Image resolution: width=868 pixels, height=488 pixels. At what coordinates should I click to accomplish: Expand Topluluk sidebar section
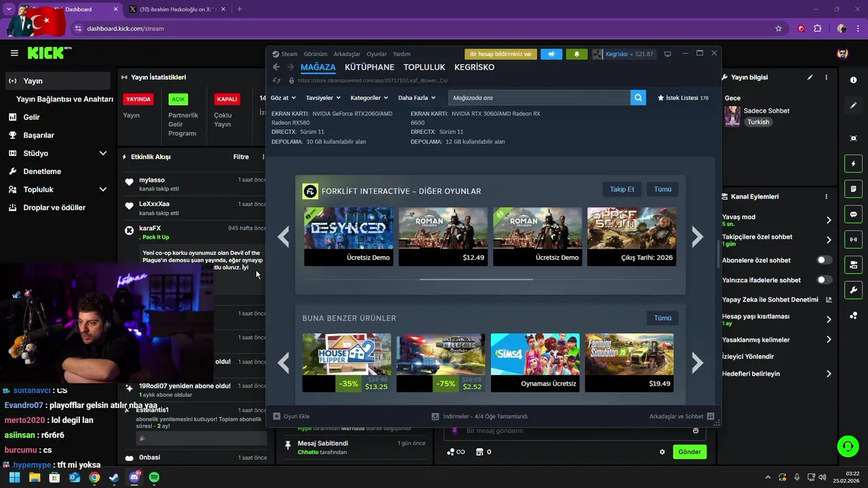tap(103, 189)
